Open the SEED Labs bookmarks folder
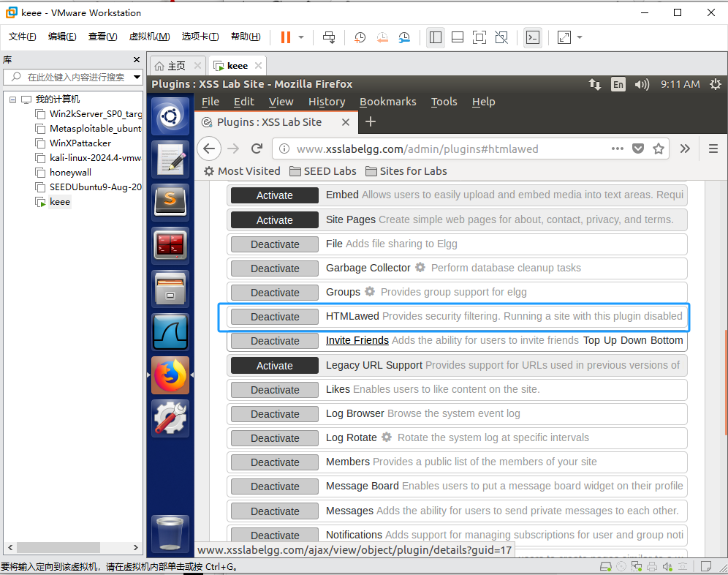The image size is (728, 575). pos(323,171)
